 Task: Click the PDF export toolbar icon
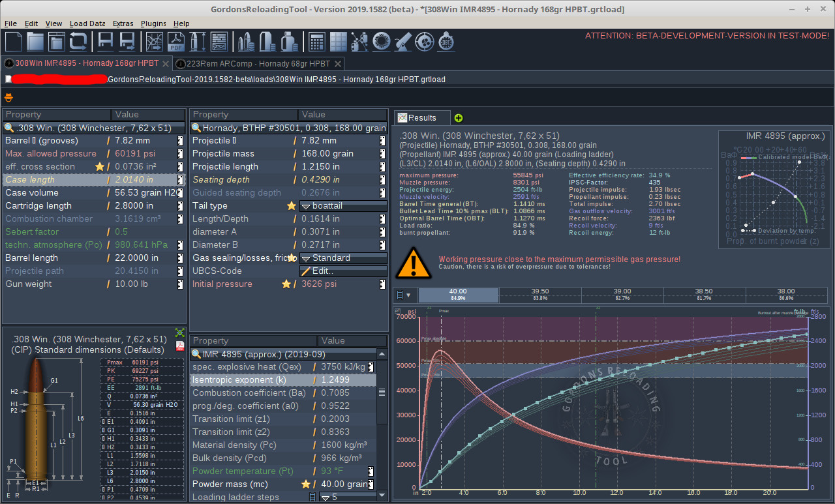click(x=176, y=42)
